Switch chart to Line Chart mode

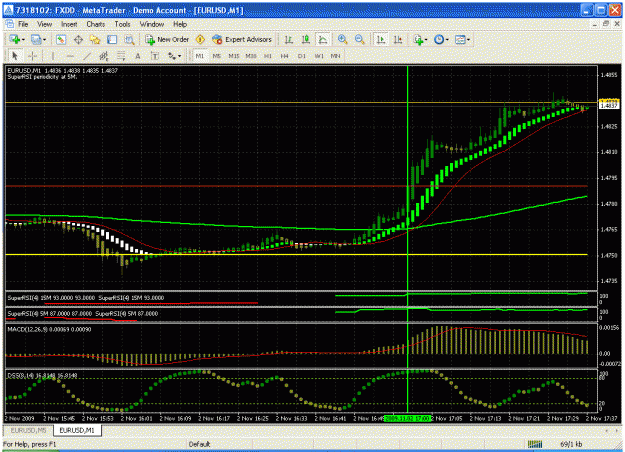[323, 39]
